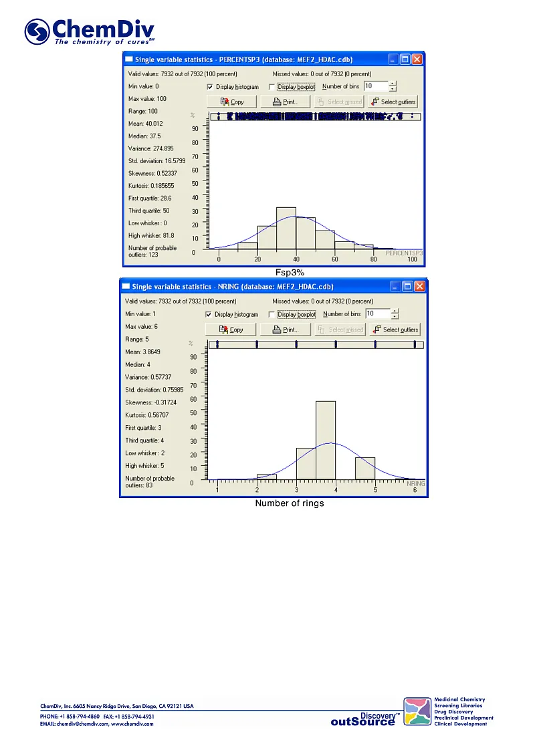Click Select outliers in the NRING window
This screenshot has width=535, height=756.
[x=395, y=330]
